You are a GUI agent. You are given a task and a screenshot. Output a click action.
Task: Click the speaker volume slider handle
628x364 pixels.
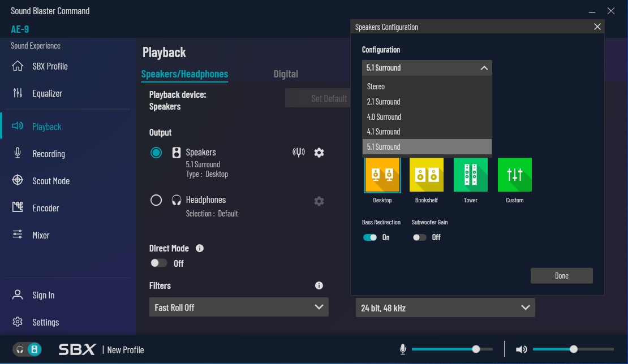coord(574,349)
